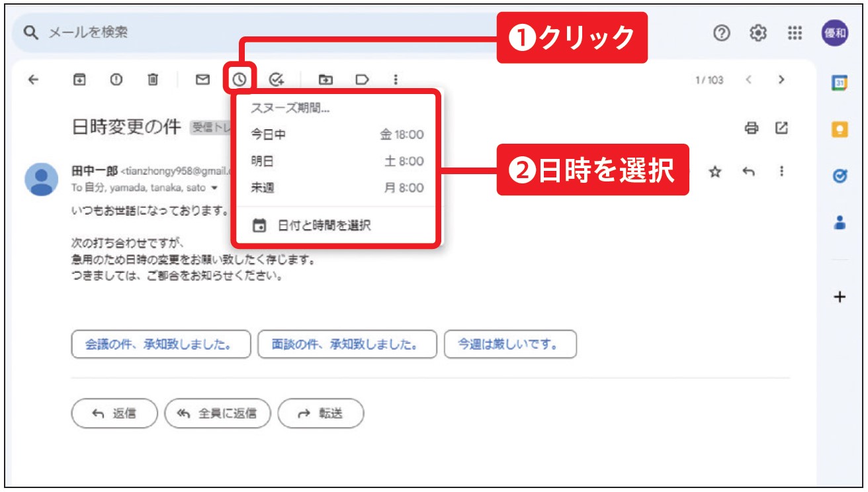
Task: Star the message from 田中一郎
Action: tap(715, 172)
